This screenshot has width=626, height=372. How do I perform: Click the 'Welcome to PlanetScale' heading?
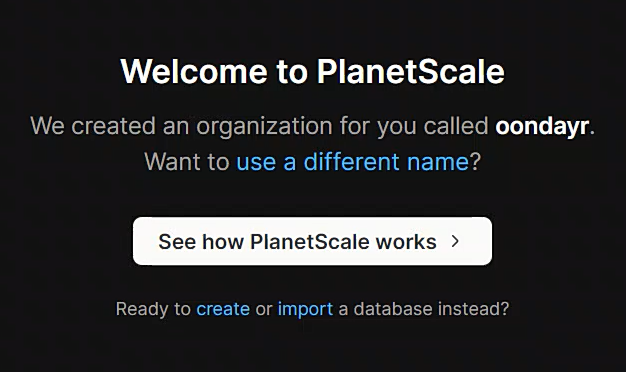tap(313, 71)
